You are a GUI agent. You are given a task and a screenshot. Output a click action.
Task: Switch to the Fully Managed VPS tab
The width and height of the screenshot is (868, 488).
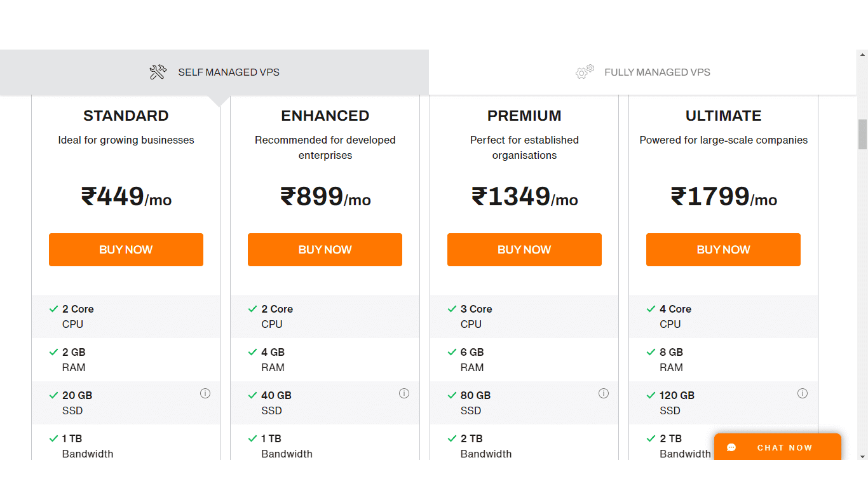[x=643, y=72]
